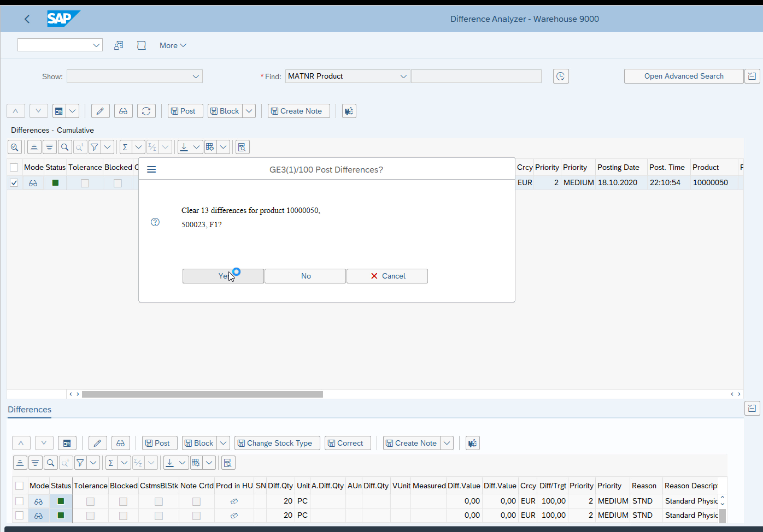Click the filter funnel icon in the cumulative toolbar
Image resolution: width=763 pixels, height=532 pixels.
tap(94, 147)
